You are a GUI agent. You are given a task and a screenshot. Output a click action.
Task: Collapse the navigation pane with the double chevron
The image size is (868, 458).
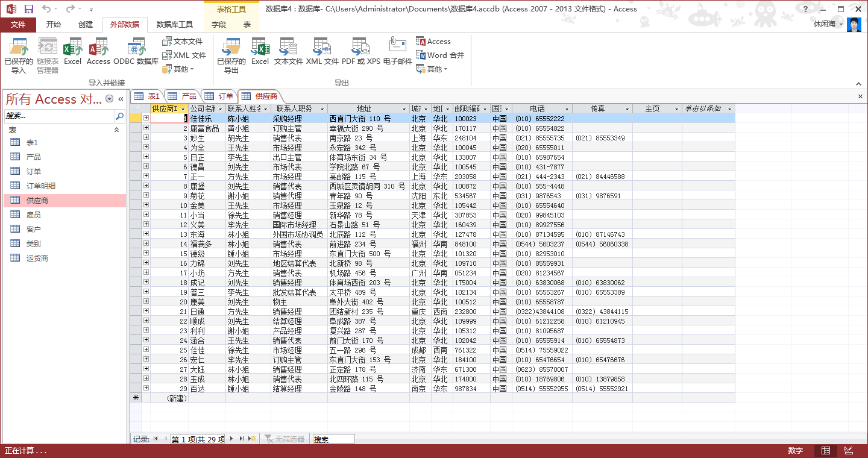tap(121, 99)
